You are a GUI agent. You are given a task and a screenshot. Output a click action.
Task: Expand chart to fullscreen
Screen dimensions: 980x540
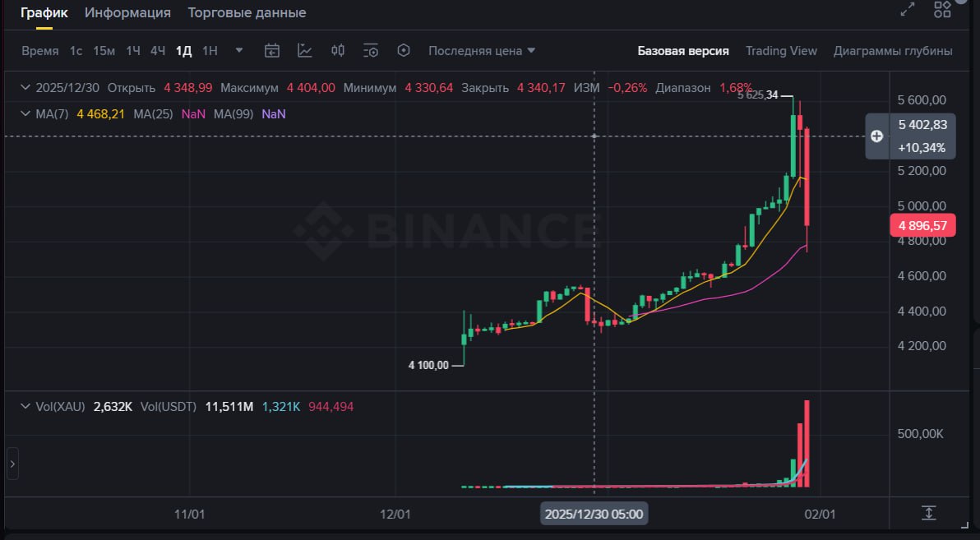tap(908, 10)
